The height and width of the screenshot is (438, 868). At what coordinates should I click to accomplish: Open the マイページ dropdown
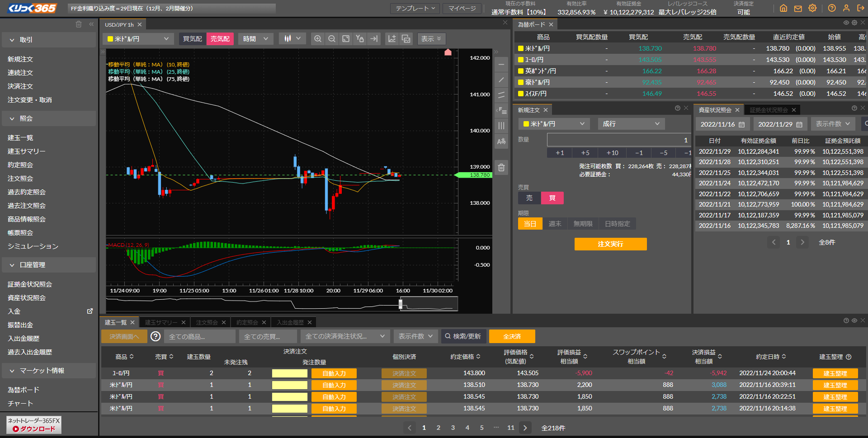click(x=462, y=9)
